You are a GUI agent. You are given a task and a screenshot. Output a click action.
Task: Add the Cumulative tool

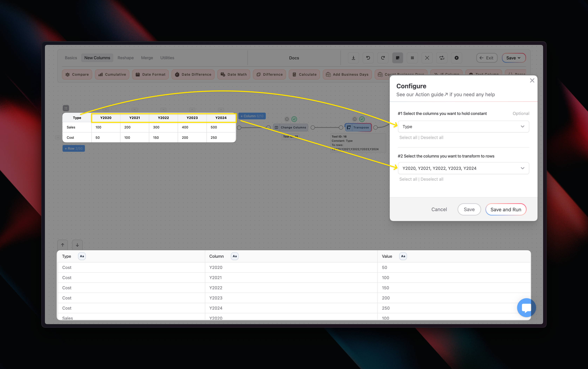tap(112, 74)
